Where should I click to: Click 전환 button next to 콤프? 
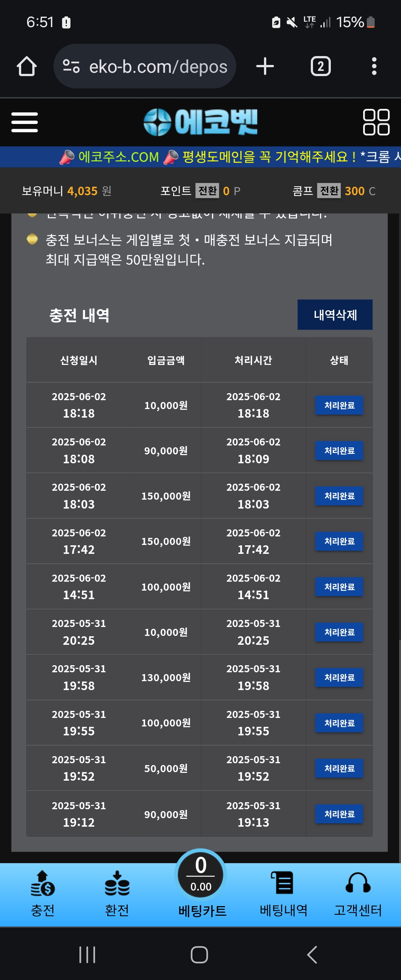tap(329, 190)
